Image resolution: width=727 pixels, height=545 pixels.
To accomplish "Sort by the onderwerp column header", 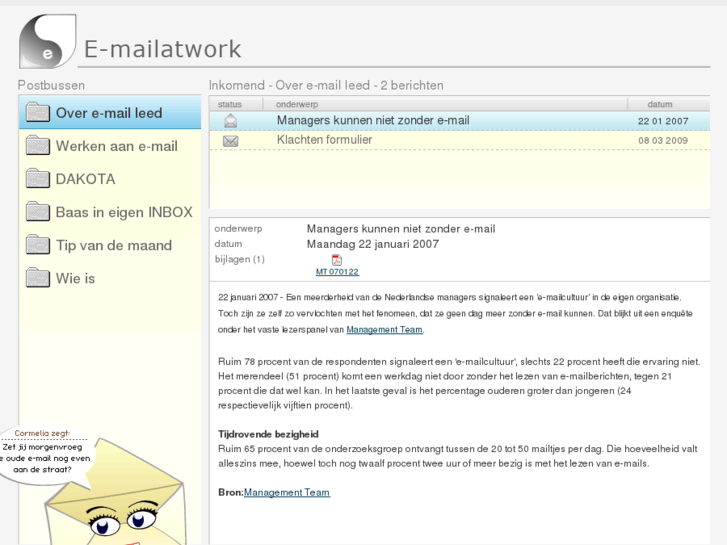I will click(x=297, y=104).
